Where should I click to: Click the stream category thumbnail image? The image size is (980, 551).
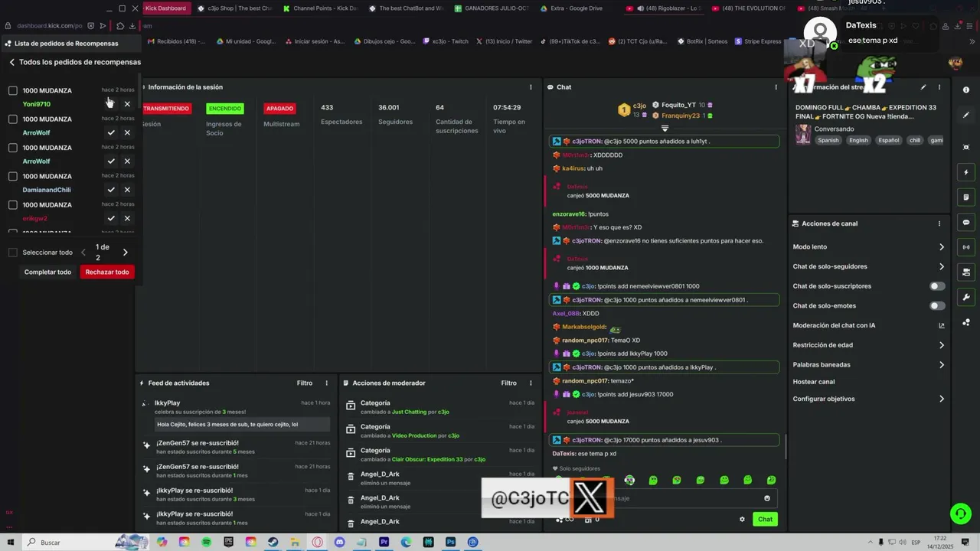tap(802, 134)
